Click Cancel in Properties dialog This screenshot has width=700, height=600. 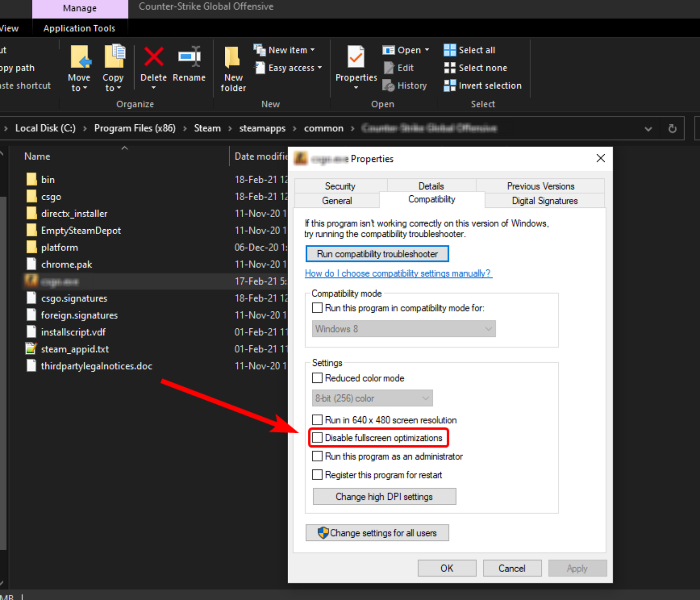(512, 568)
